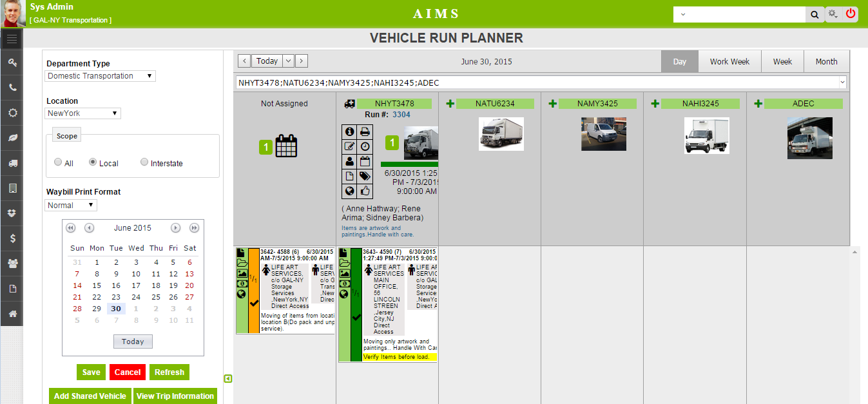Open the truck icon in left sidebar

click(x=12, y=163)
